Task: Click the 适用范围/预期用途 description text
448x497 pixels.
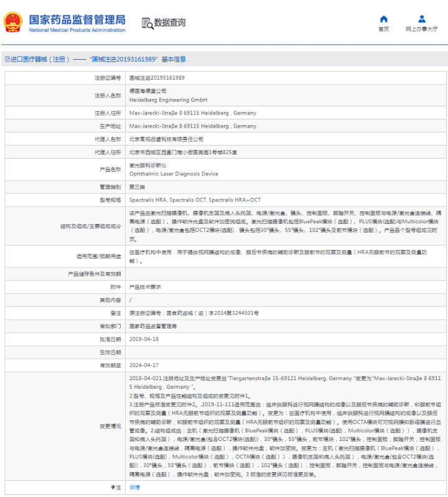Action: point(278,256)
